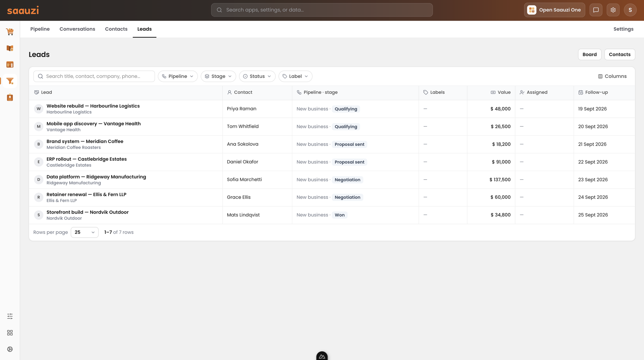The height and width of the screenshot is (360, 644).
Task: Switch to the Contacts tab
Action: 116,29
